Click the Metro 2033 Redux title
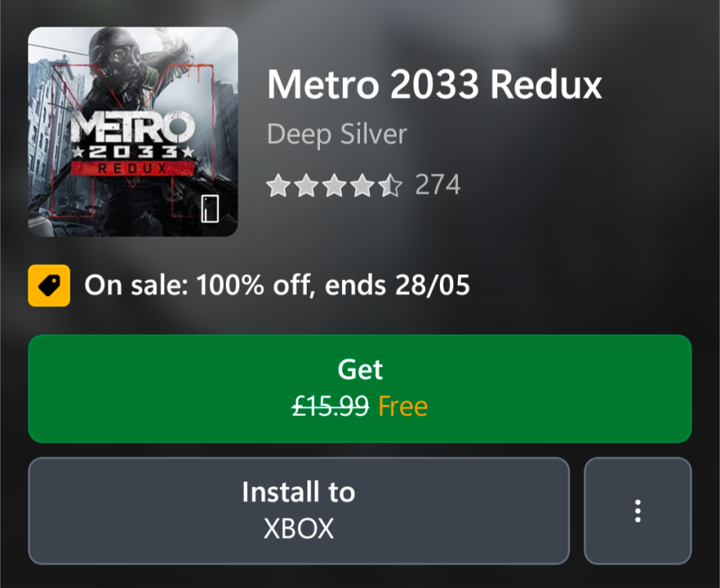Image resolution: width=720 pixels, height=588 pixels. (435, 85)
